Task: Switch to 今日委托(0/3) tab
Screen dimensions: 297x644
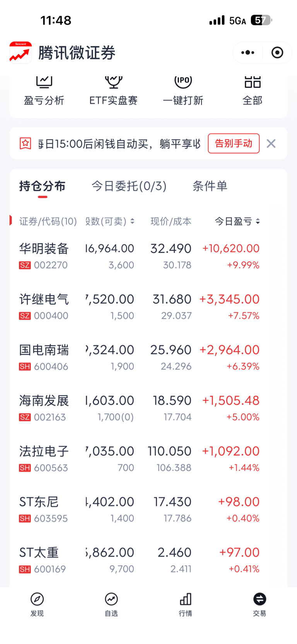Action: pyautogui.click(x=129, y=186)
